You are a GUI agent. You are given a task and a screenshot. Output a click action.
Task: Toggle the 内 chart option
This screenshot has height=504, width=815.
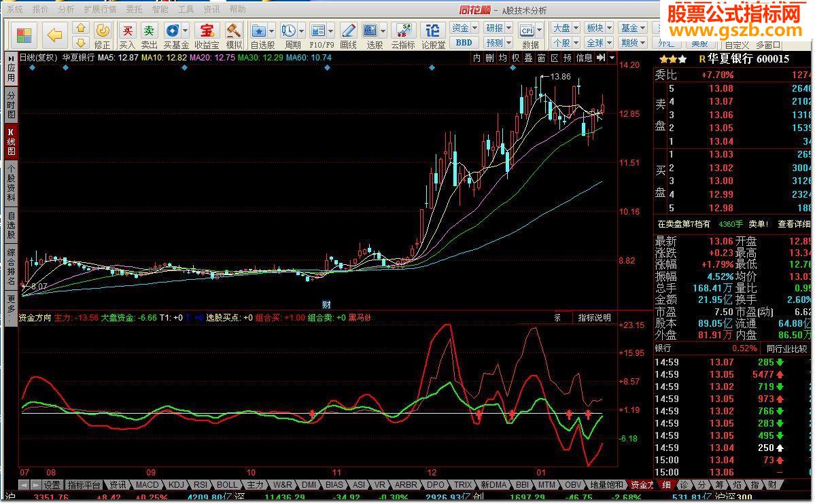(476, 58)
